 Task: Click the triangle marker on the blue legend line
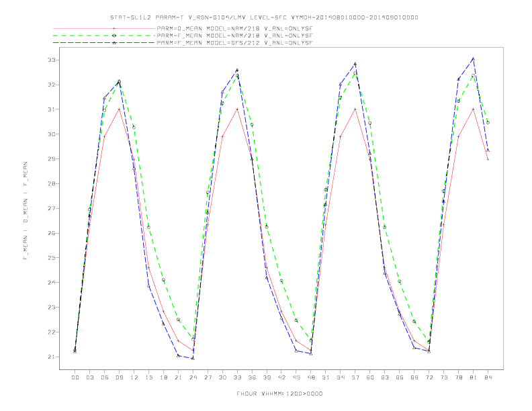point(114,43)
